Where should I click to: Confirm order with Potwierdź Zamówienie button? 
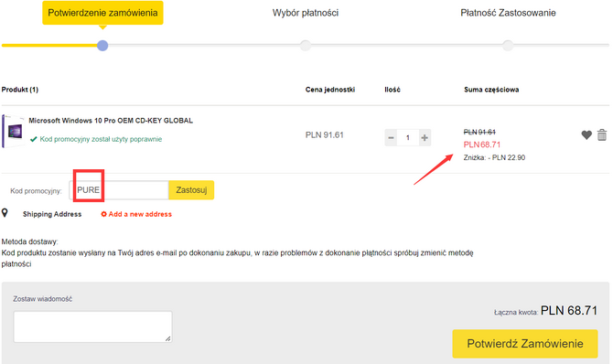point(525,344)
